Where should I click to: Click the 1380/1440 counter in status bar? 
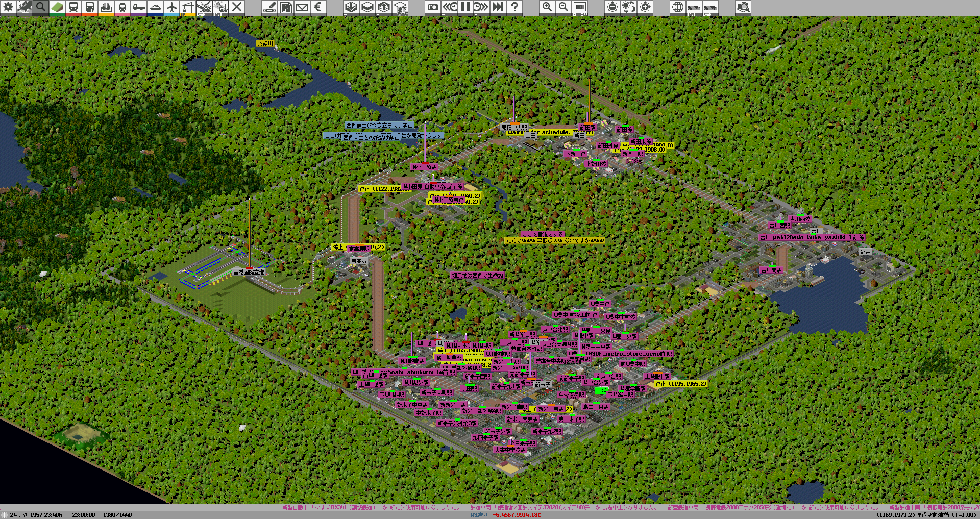117,515
